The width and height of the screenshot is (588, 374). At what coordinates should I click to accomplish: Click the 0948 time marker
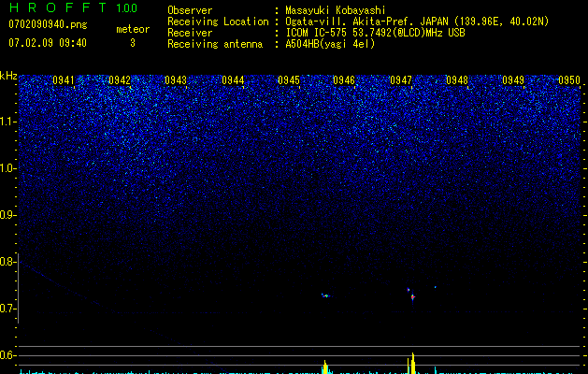pos(457,80)
